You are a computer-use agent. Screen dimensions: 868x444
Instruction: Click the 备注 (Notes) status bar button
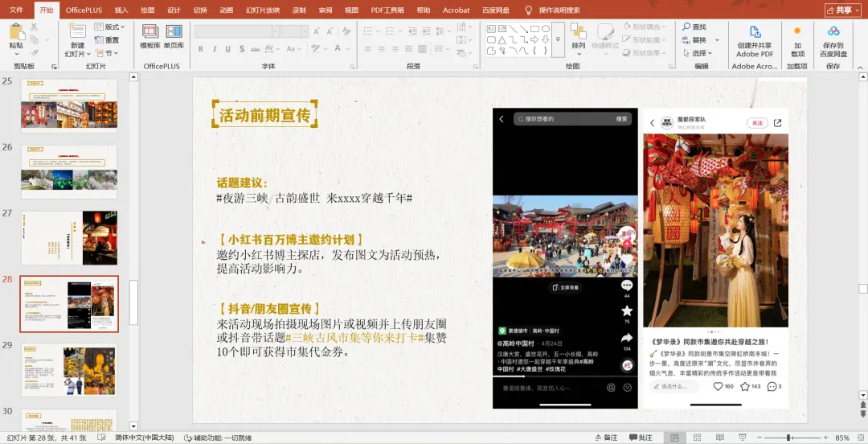click(x=606, y=438)
